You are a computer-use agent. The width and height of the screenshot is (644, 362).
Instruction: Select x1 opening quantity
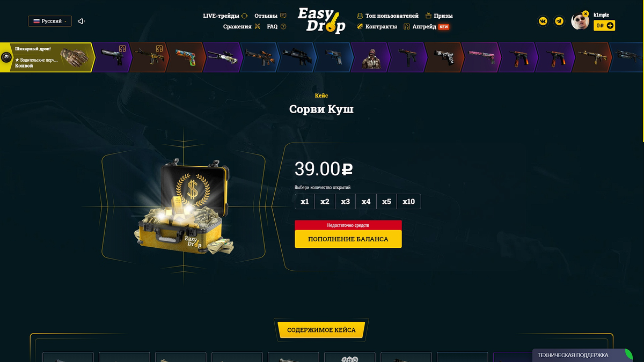pyautogui.click(x=305, y=202)
